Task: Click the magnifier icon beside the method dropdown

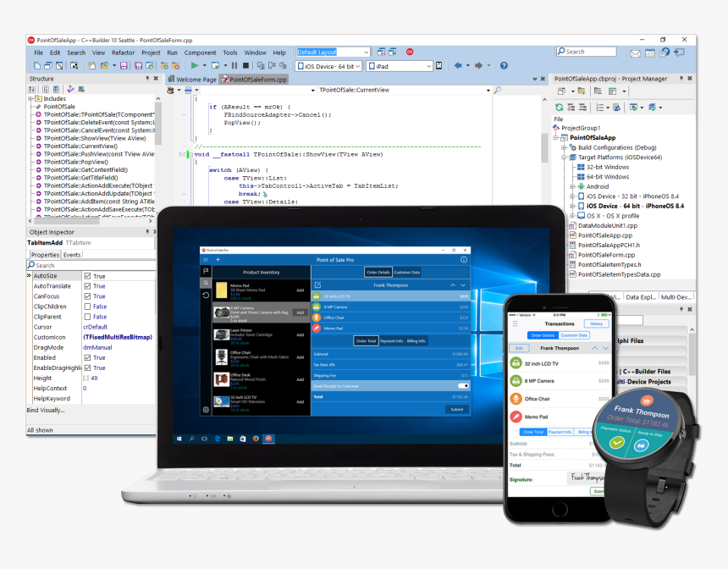Action: [x=497, y=90]
